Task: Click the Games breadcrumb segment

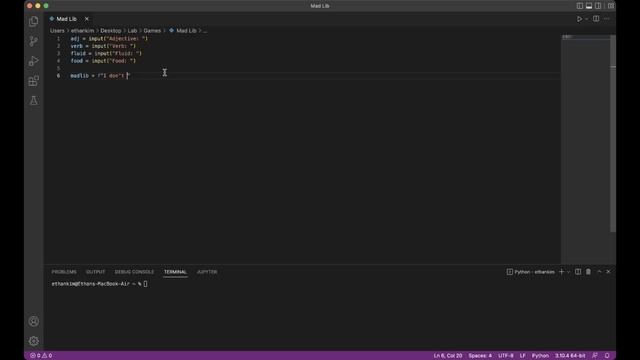Action: (152, 31)
